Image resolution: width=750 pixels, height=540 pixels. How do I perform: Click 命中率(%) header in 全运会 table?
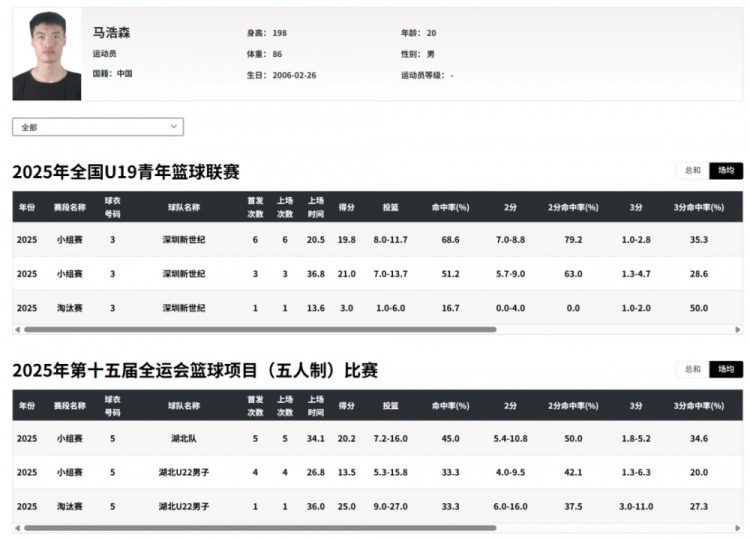click(x=450, y=405)
